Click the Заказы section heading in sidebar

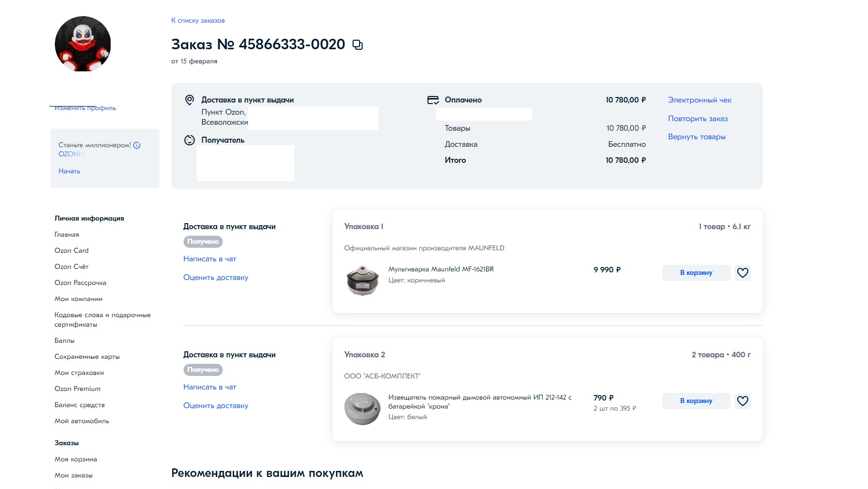tap(67, 443)
